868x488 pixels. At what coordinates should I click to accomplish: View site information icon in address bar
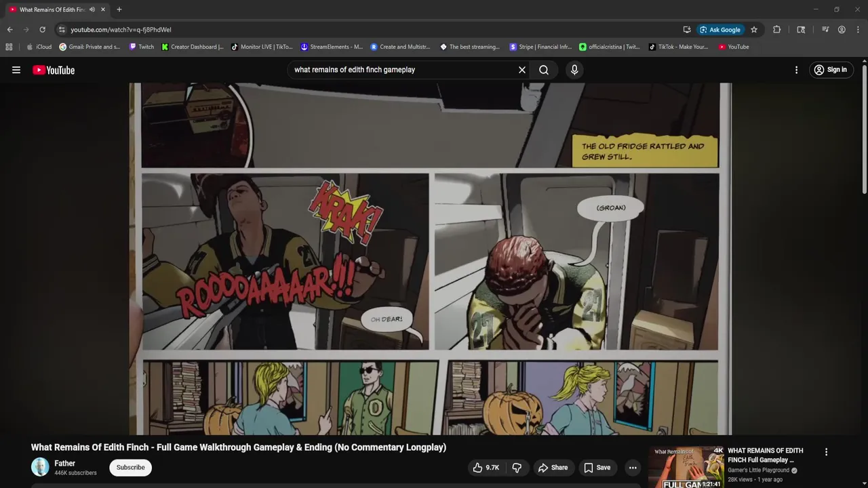[x=62, y=30]
